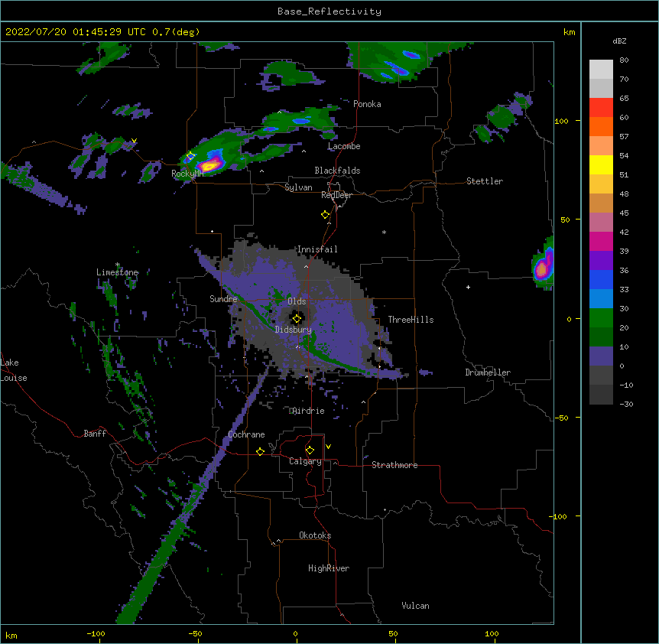Click the -50 label on the horizontal km axis

pos(195,633)
